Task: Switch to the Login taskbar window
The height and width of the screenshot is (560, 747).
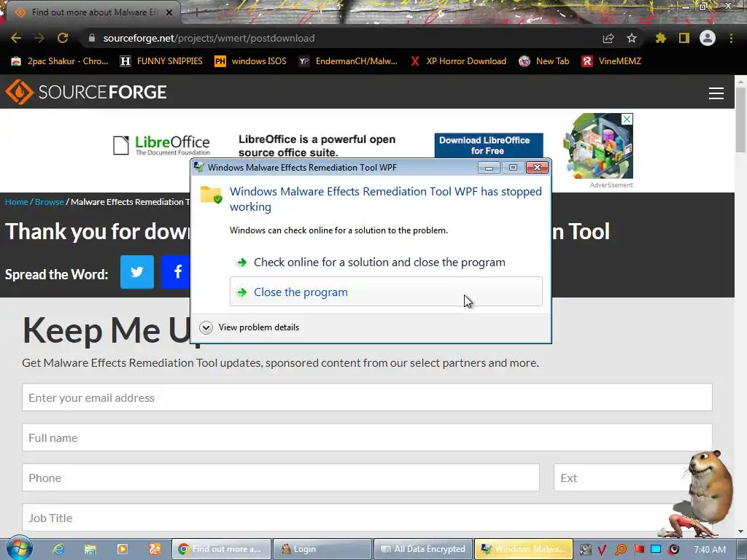Action: (322, 549)
